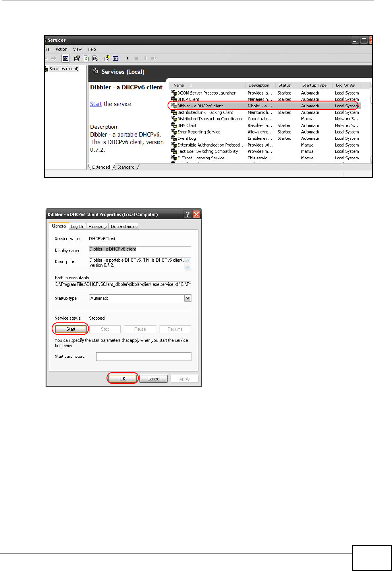Viewport: 392px width, 571px height.
Task: Open Recovery tab in Properties dialog
Action: click(x=97, y=226)
